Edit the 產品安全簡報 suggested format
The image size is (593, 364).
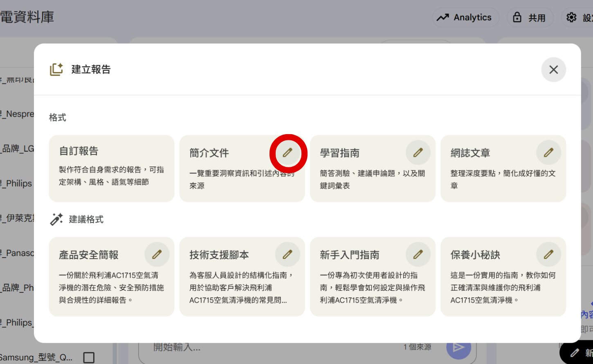click(157, 254)
